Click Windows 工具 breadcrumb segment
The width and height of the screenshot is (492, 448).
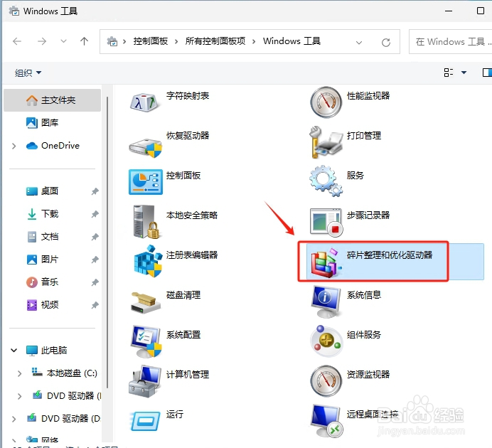[292, 41]
